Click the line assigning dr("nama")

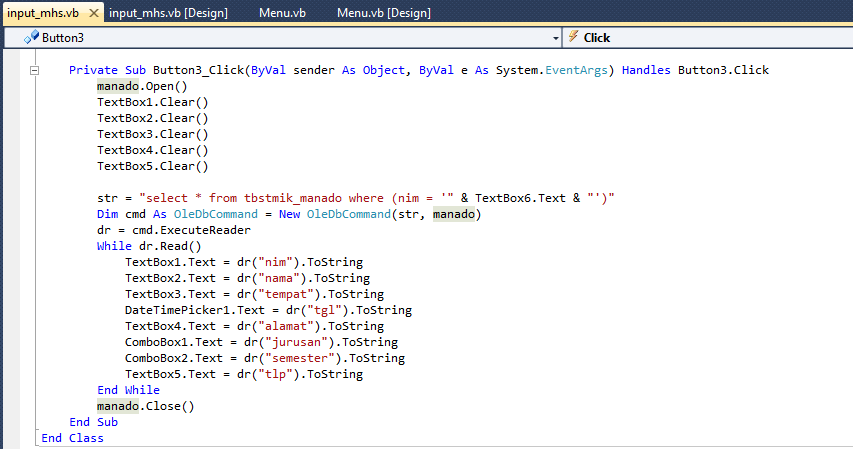(x=248, y=278)
